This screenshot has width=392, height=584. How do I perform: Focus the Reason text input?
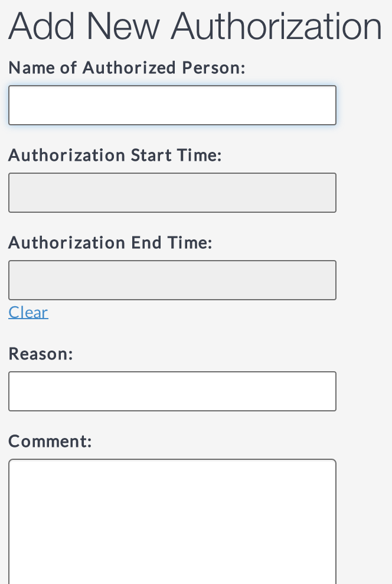click(172, 391)
